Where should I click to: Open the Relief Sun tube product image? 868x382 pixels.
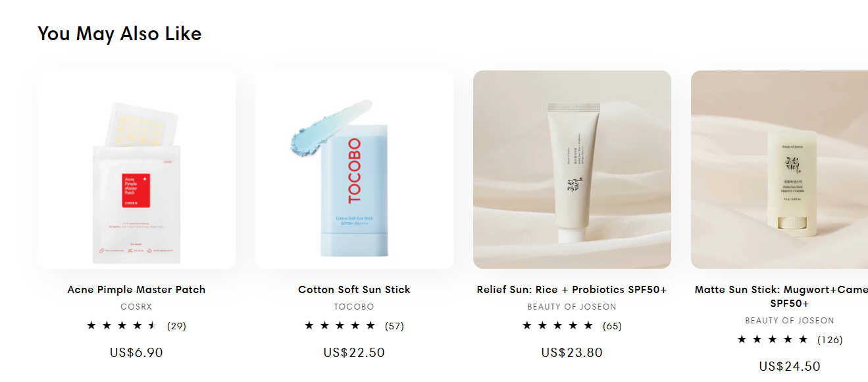point(572,169)
